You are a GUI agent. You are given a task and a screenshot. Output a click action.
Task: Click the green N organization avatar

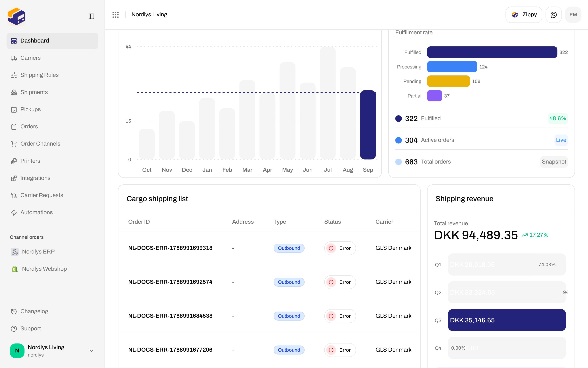click(x=17, y=351)
